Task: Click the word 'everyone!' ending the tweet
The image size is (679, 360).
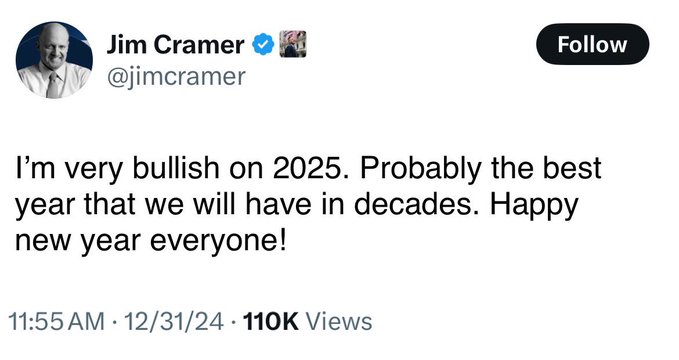Action: 218,241
